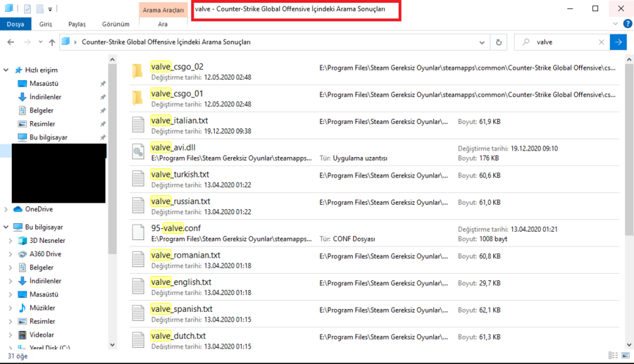
Task: Expand the 3D Nesneler tree node
Action: [11, 241]
